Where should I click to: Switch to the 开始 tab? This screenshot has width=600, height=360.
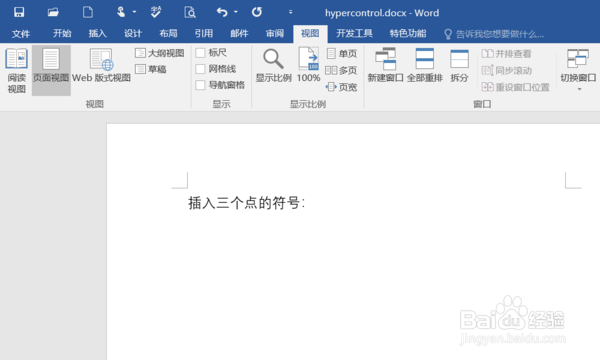(62, 33)
